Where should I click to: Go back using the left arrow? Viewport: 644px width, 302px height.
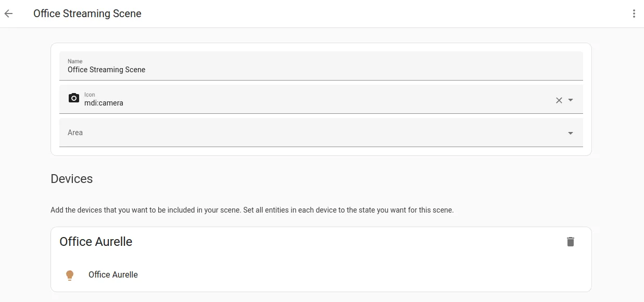pyautogui.click(x=9, y=14)
